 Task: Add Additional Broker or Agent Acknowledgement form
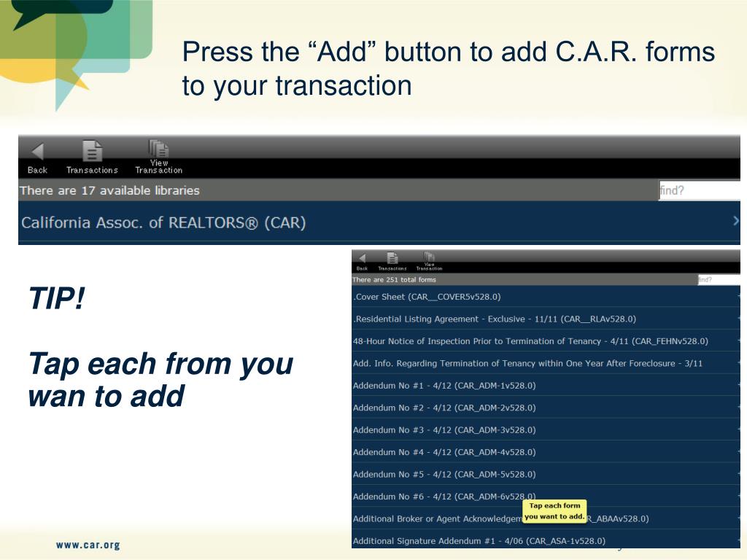point(546,518)
